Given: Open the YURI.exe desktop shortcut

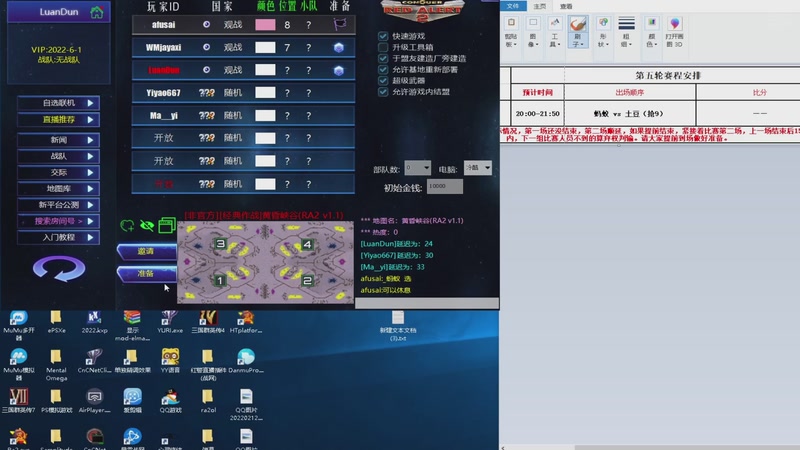Looking at the screenshot, I should [170, 322].
